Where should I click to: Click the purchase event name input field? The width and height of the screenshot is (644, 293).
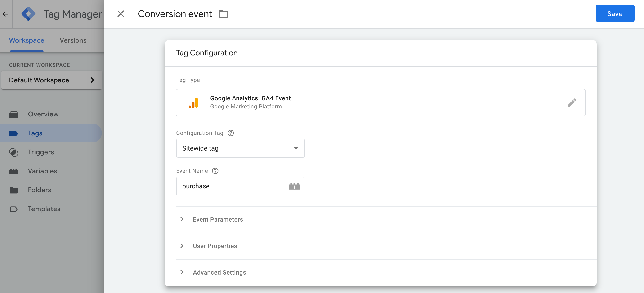point(230,186)
